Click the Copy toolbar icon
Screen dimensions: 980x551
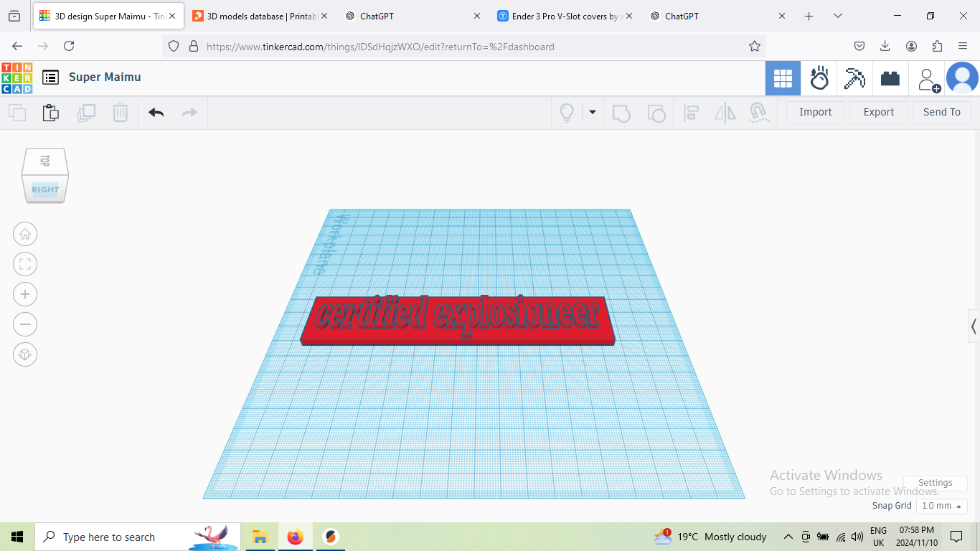[x=17, y=113]
